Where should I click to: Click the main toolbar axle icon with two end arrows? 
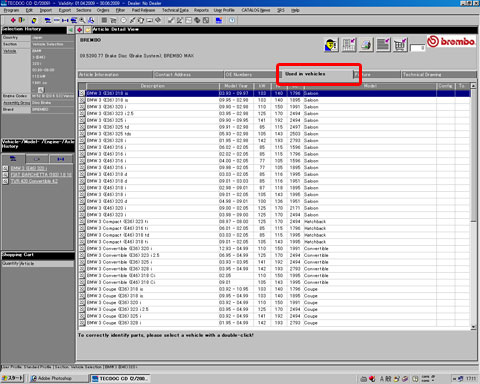tap(65, 20)
